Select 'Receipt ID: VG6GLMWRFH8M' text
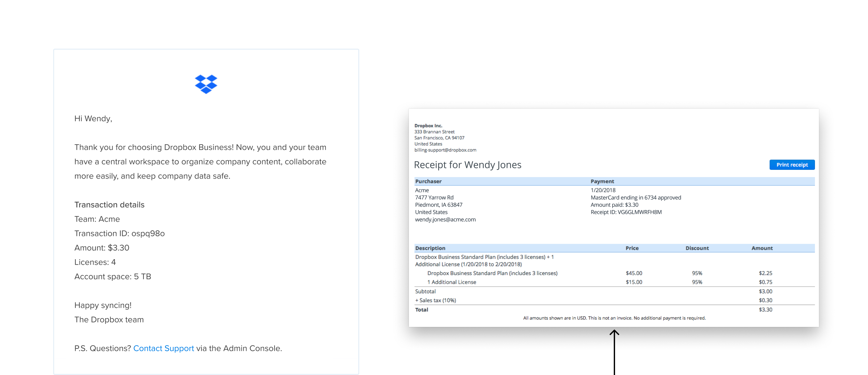 pyautogui.click(x=626, y=212)
